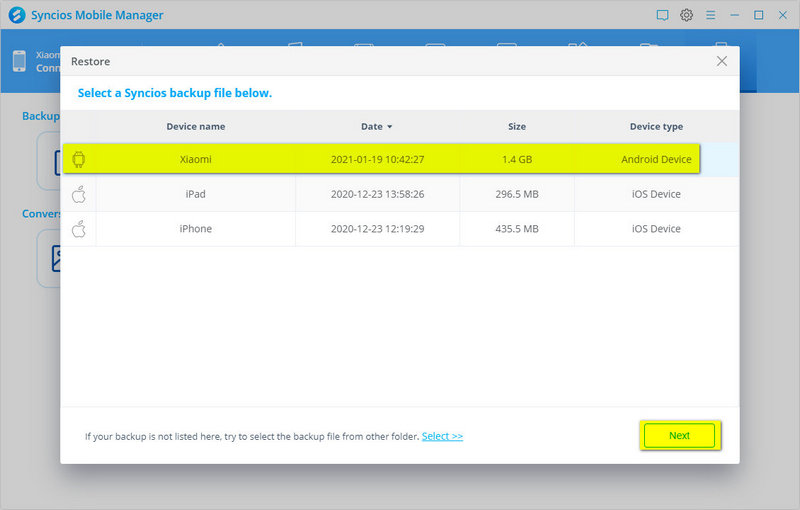Maximize the Syncios Mobile Manager window
Screen dimensions: 800x510
[x=759, y=15]
